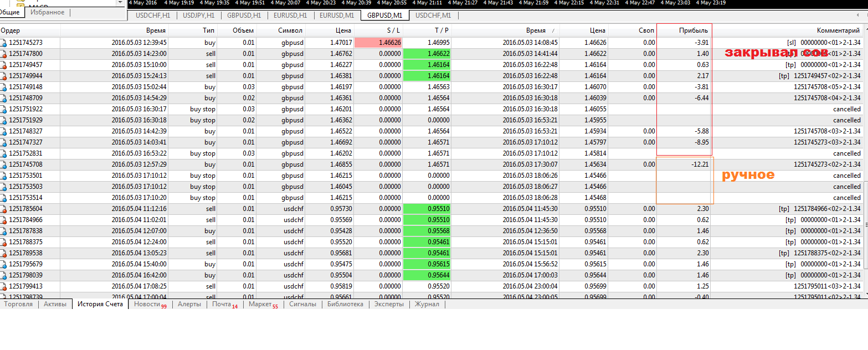The height and width of the screenshot is (350, 868).
Task: Switch to the EURUSD,H1 chart tab
Action: coord(290,16)
